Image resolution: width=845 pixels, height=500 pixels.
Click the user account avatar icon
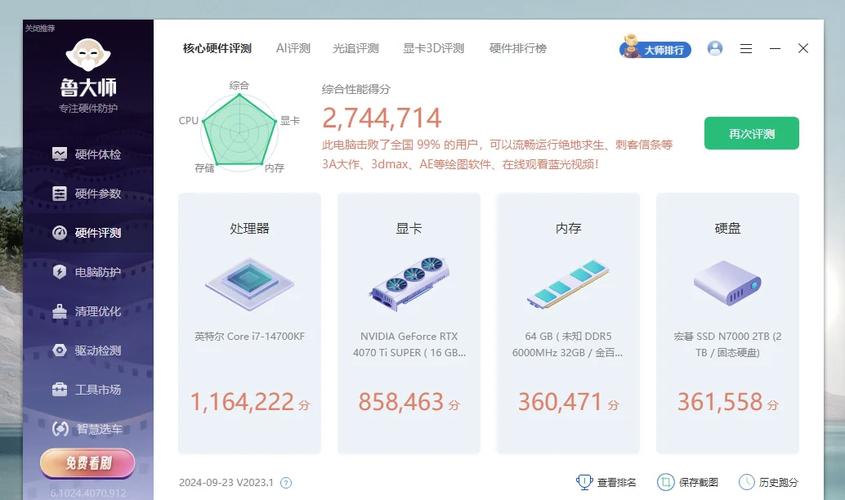click(715, 48)
